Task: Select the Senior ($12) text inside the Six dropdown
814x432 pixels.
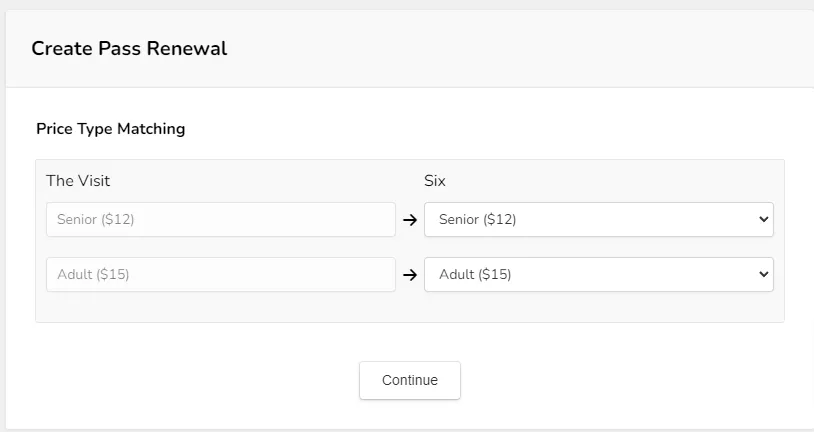Action: 477,220
